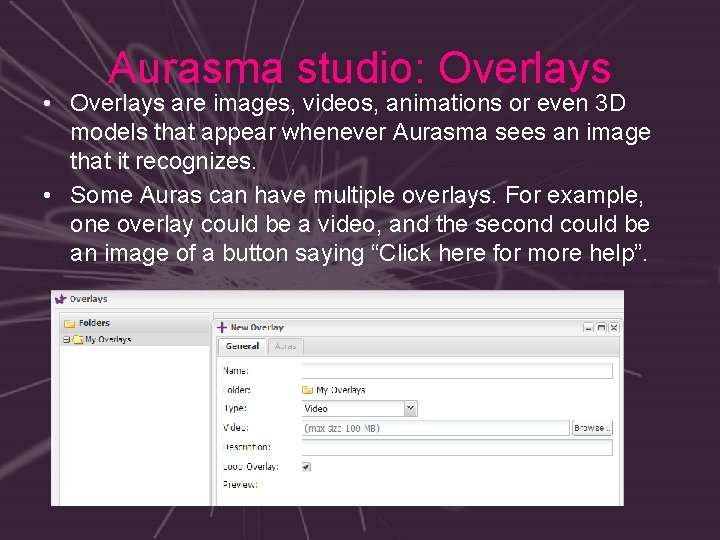Collapse the My Overlays tree node
720x540 pixels.
coord(67,340)
